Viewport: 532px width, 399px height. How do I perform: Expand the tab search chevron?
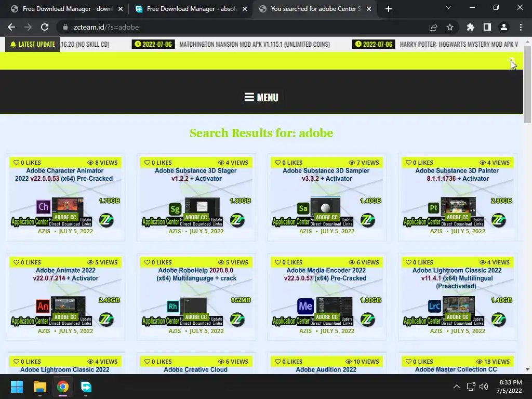(x=448, y=7)
